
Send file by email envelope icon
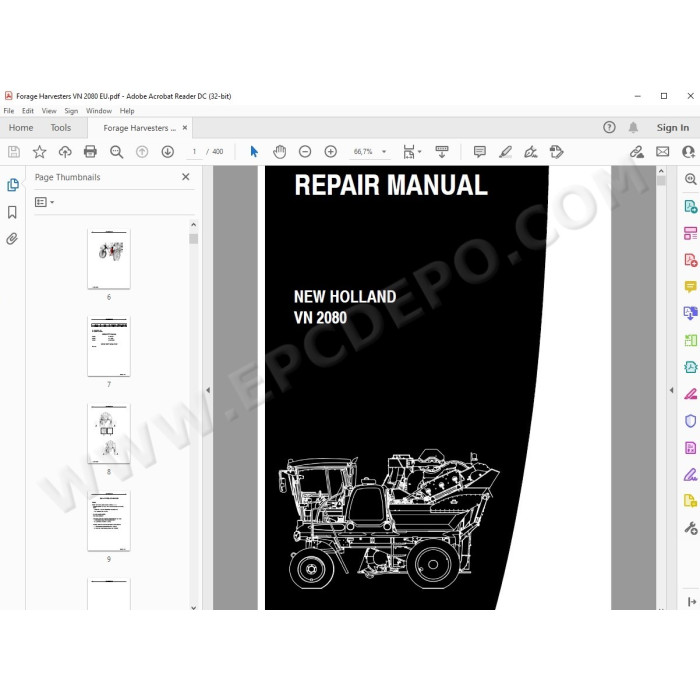point(662,152)
